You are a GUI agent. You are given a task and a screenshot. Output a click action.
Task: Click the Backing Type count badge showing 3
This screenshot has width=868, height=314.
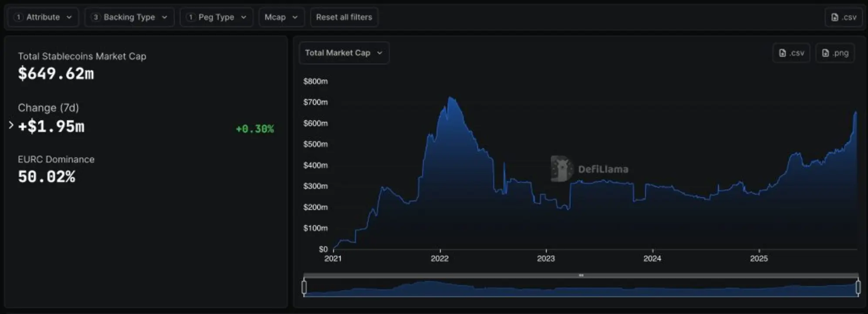coord(95,17)
